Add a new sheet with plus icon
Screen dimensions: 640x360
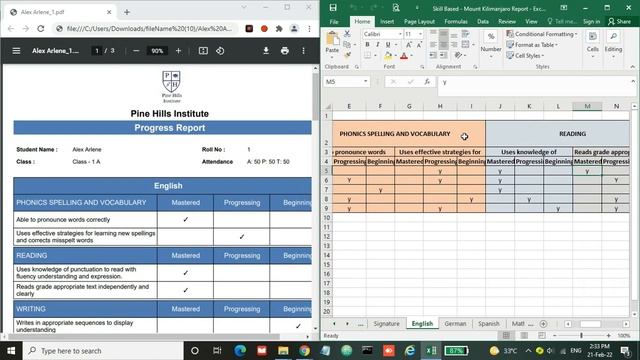[543, 324]
